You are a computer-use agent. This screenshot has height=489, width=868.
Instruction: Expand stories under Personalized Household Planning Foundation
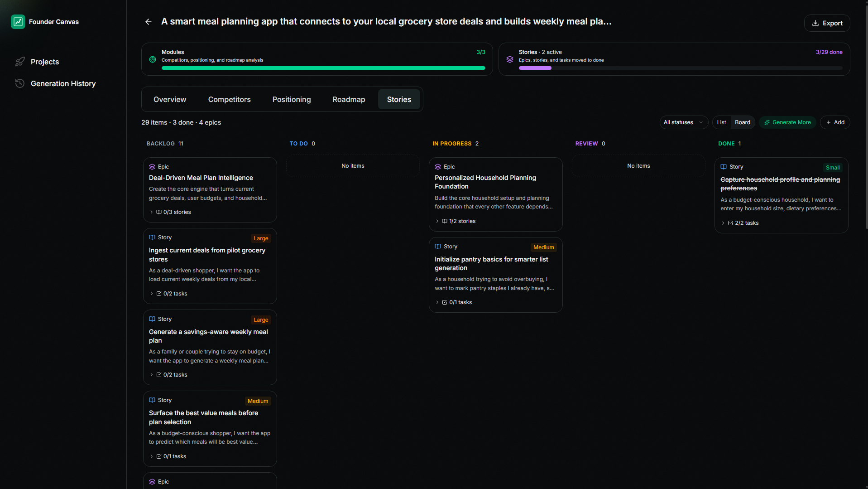click(437, 221)
